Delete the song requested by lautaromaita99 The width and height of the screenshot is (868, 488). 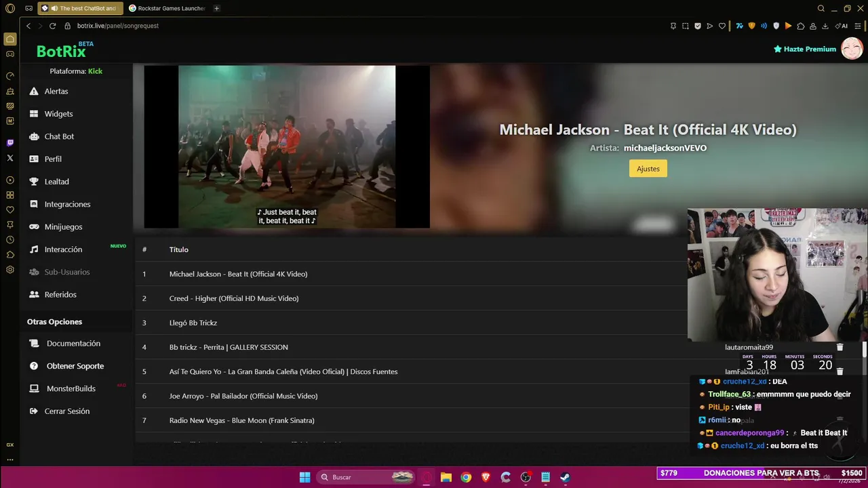tap(840, 347)
